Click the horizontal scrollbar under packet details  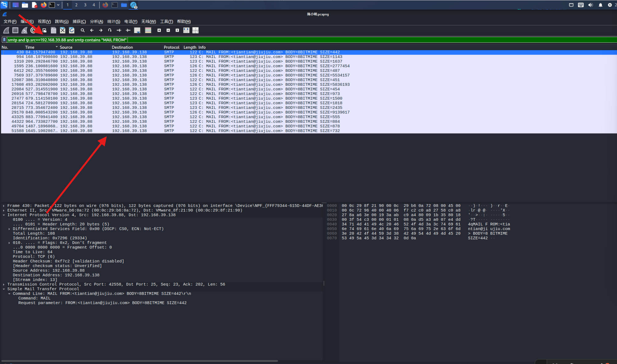click(x=139, y=361)
